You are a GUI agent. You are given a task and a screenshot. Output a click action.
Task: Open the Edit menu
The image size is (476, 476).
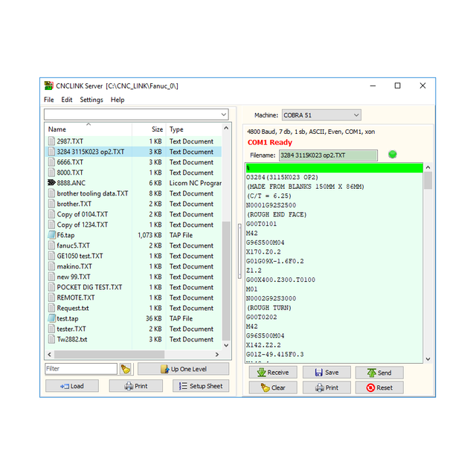click(66, 100)
